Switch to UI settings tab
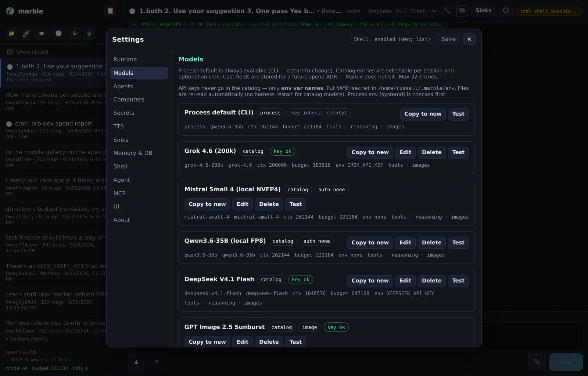This screenshot has height=376, width=588. click(139, 207)
